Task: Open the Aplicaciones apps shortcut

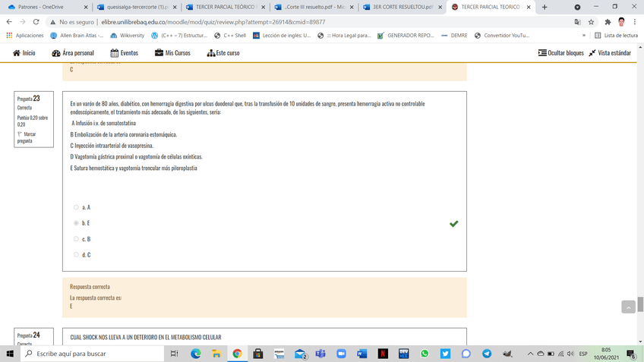Action: pos(25,36)
